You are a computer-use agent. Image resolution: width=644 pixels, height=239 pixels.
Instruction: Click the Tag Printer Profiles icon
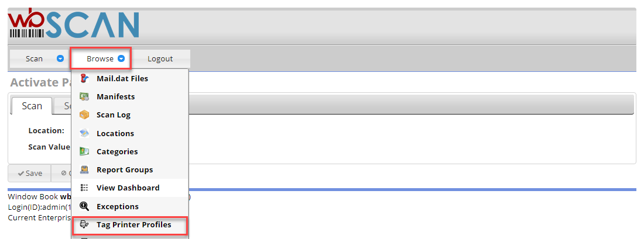tap(84, 224)
